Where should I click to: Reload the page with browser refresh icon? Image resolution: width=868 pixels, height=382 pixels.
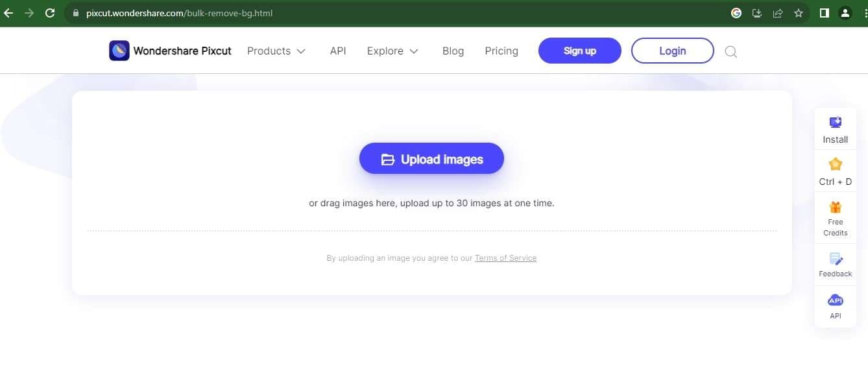pos(50,13)
